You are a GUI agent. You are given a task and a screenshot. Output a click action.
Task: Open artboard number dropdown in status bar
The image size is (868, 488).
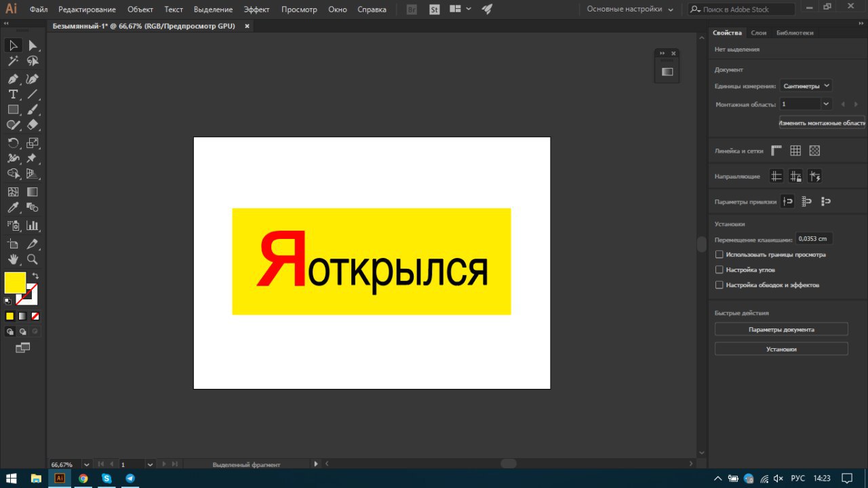(x=151, y=464)
